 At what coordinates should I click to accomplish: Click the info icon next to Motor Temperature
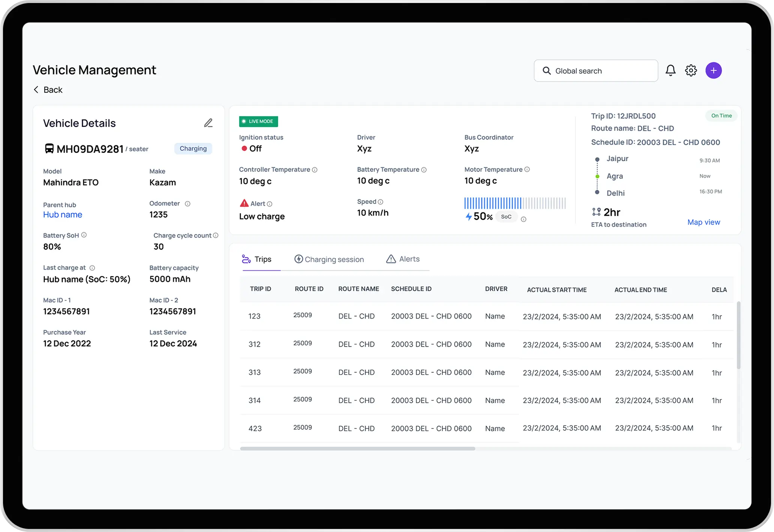click(x=527, y=169)
